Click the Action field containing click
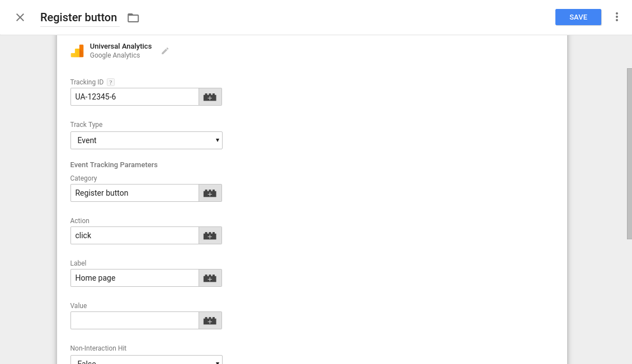 coord(134,235)
